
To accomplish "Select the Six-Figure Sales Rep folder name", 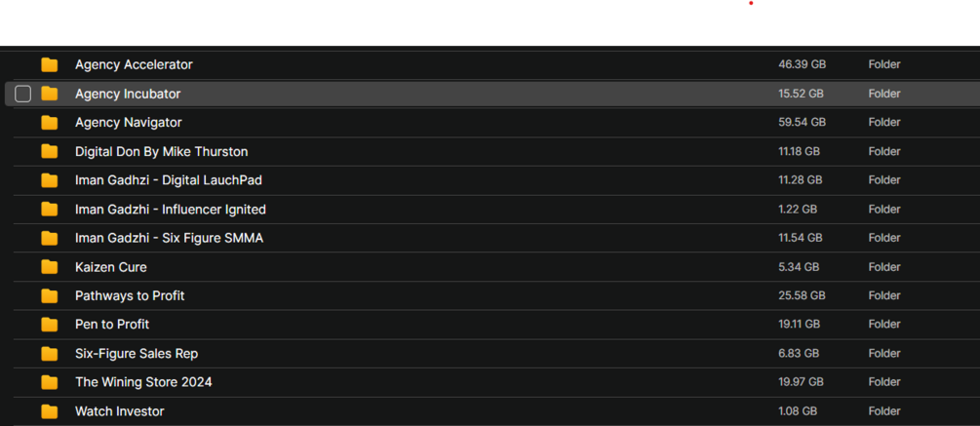I will coord(137,354).
